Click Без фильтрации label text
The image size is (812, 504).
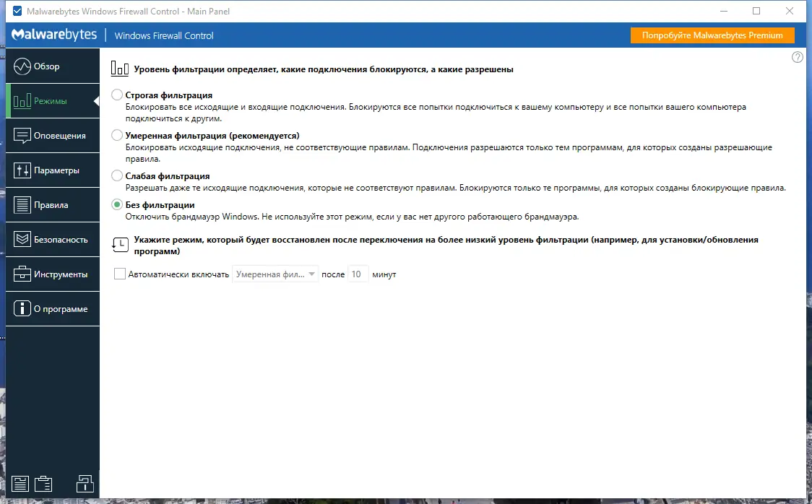pos(160,205)
